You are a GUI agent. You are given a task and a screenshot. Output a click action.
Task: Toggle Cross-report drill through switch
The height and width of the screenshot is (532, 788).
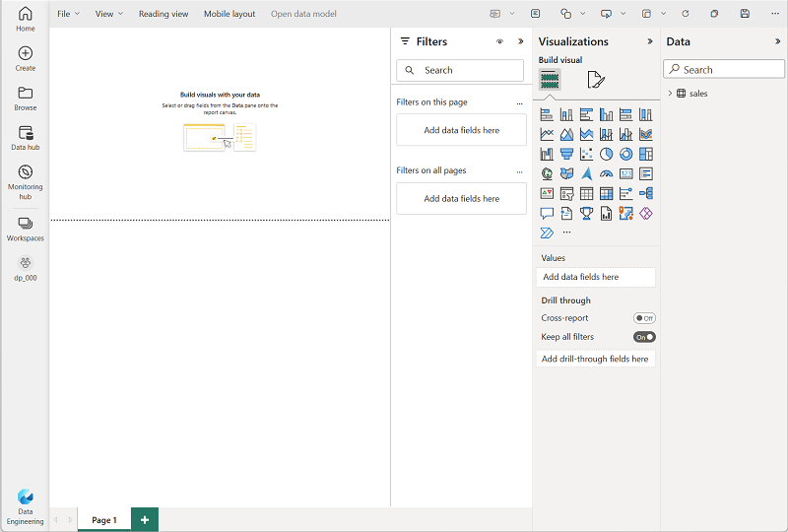click(644, 318)
